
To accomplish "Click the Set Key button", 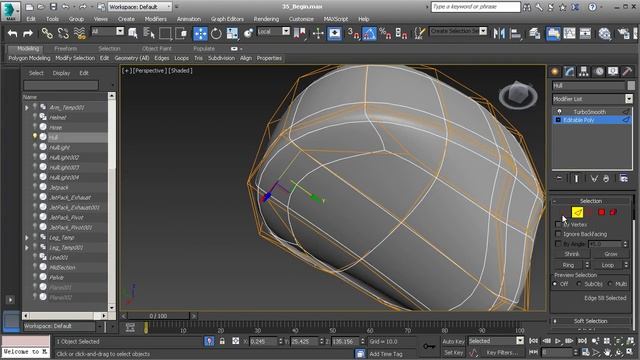I will point(453,352).
